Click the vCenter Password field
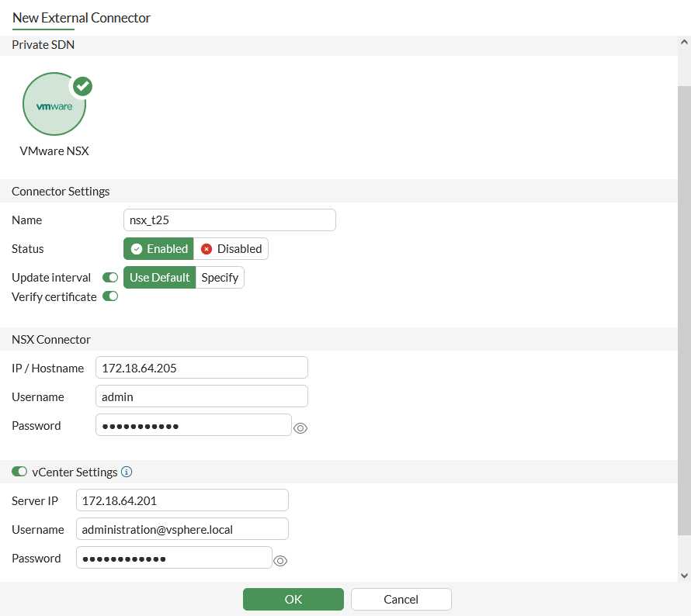The image size is (691, 616). [174, 558]
